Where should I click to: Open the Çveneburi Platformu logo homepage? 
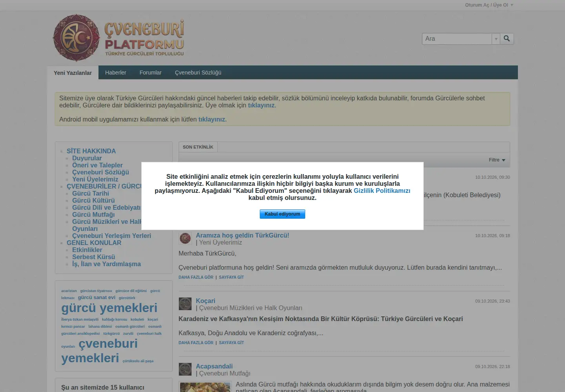(118, 38)
